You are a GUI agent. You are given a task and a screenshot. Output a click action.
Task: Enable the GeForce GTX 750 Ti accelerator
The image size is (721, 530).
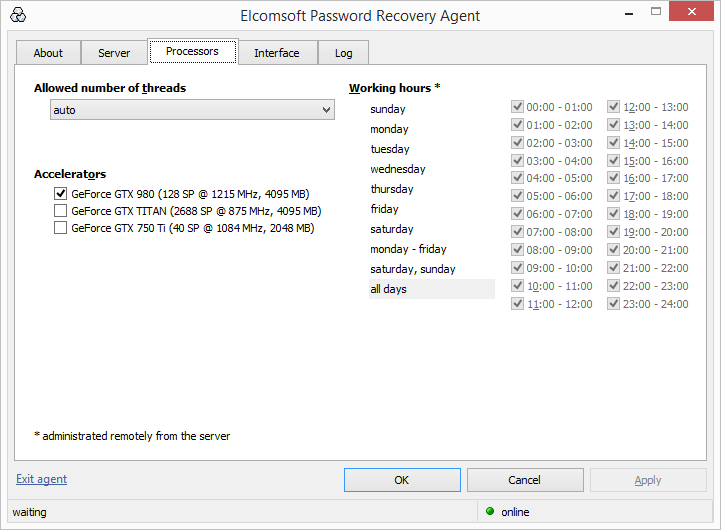pyautogui.click(x=61, y=228)
